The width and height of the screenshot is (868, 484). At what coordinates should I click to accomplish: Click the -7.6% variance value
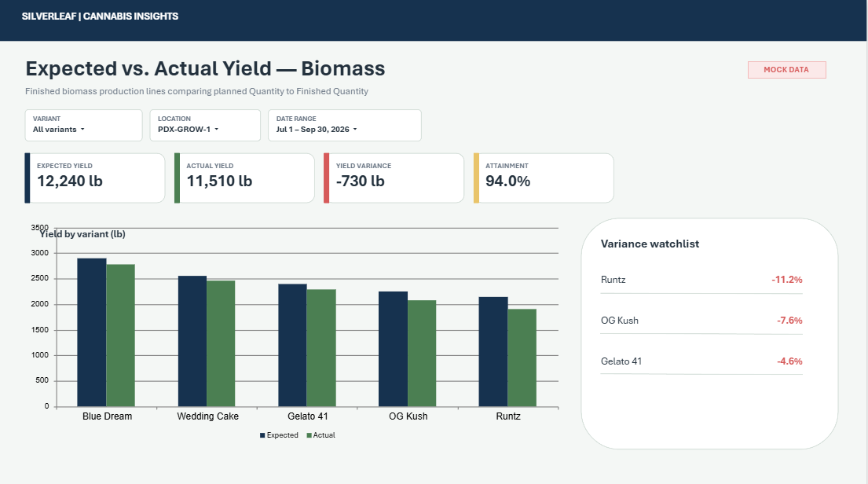coord(789,321)
